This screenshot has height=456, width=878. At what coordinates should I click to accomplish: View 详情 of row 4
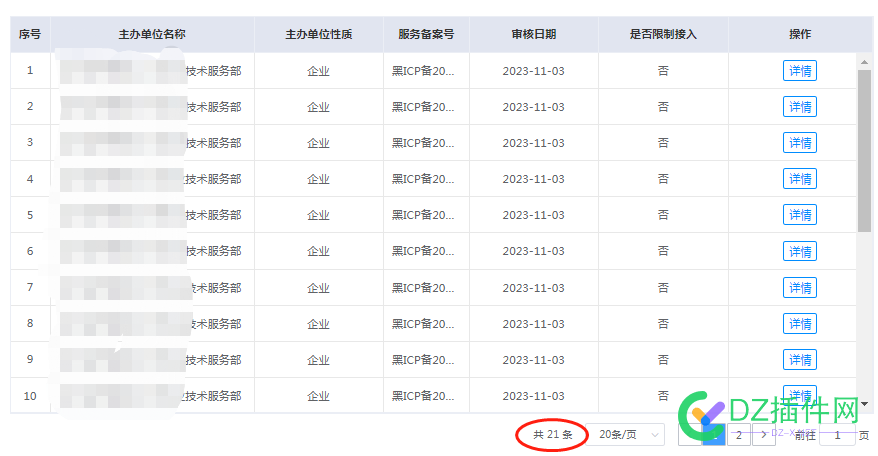pyautogui.click(x=800, y=179)
